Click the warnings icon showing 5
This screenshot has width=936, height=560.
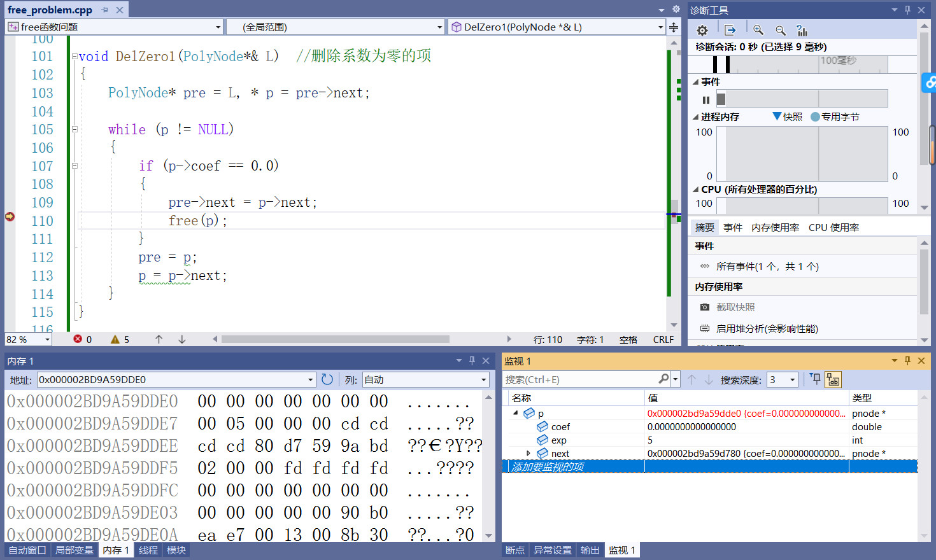pos(115,339)
